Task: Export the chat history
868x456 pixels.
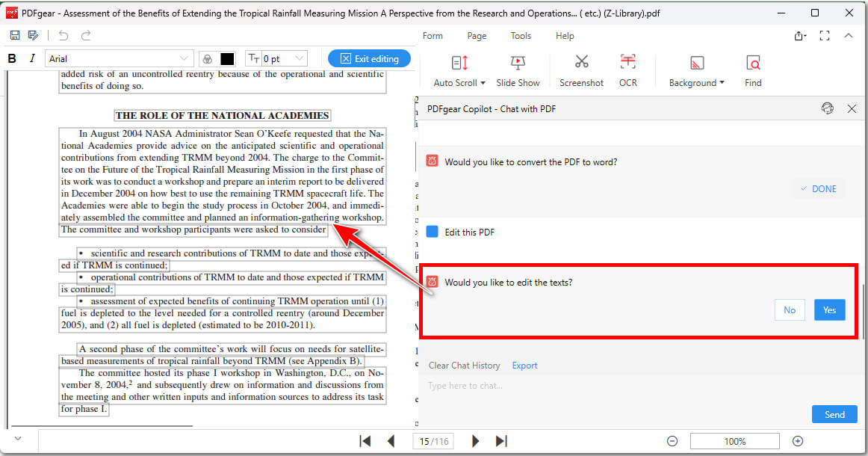Action: 524,366
